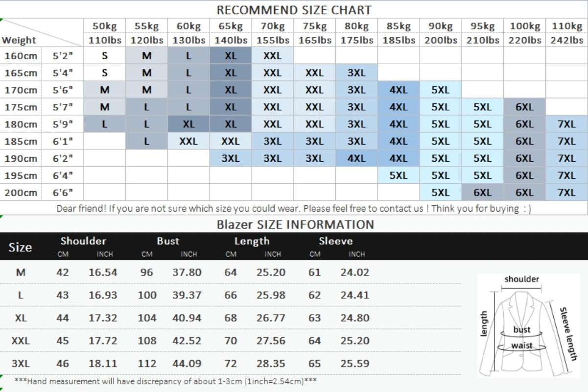Click the 160cm height row label
Screen dimensions: 588x392
[x=21, y=56]
